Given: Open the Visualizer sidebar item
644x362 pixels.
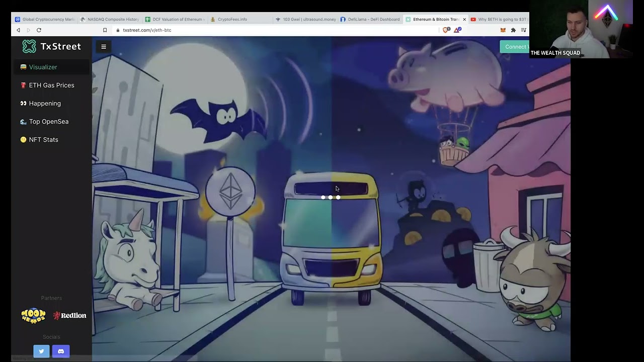Looking at the screenshot, I should click(x=51, y=67).
